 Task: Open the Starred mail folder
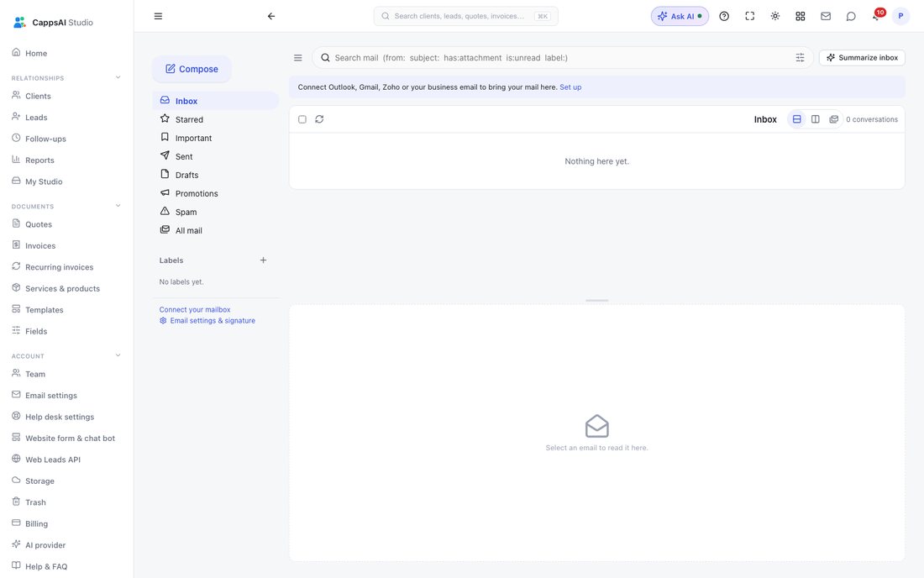click(216, 119)
